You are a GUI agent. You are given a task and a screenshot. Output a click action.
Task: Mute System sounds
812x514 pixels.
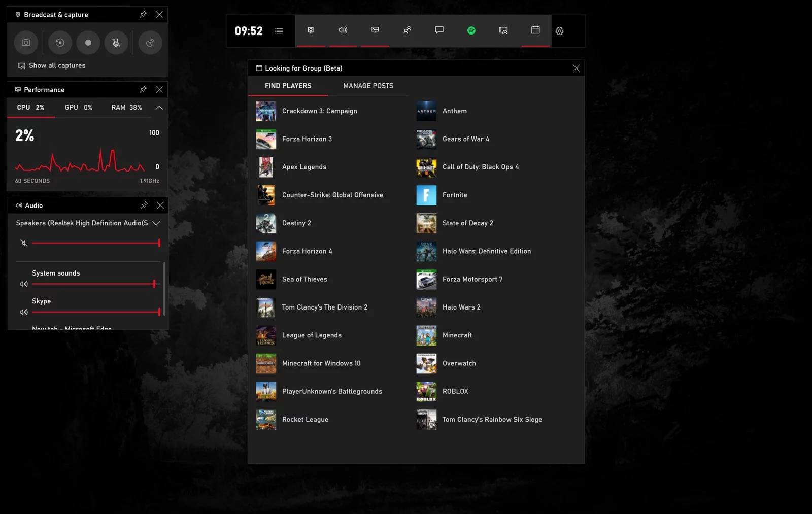tap(24, 284)
